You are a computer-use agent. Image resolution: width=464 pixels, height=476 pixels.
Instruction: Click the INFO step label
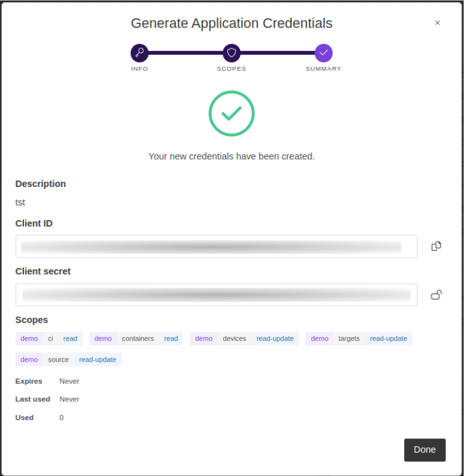pos(140,69)
